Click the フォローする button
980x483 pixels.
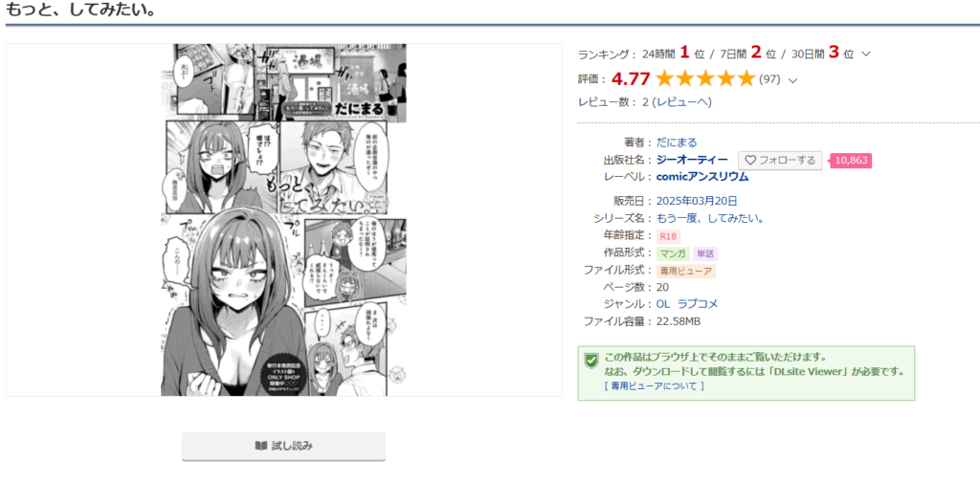[780, 161]
